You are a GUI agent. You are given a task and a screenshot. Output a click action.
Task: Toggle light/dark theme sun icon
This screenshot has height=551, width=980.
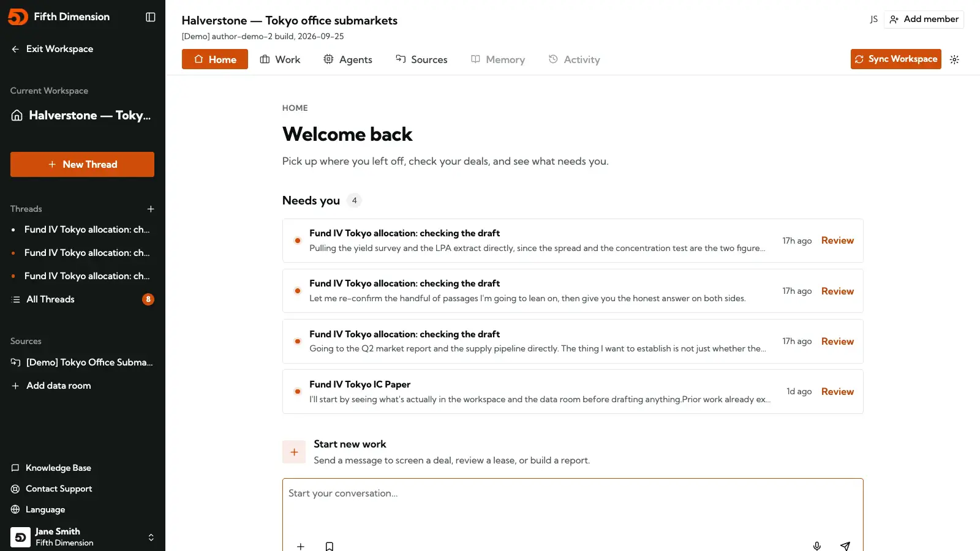click(954, 59)
